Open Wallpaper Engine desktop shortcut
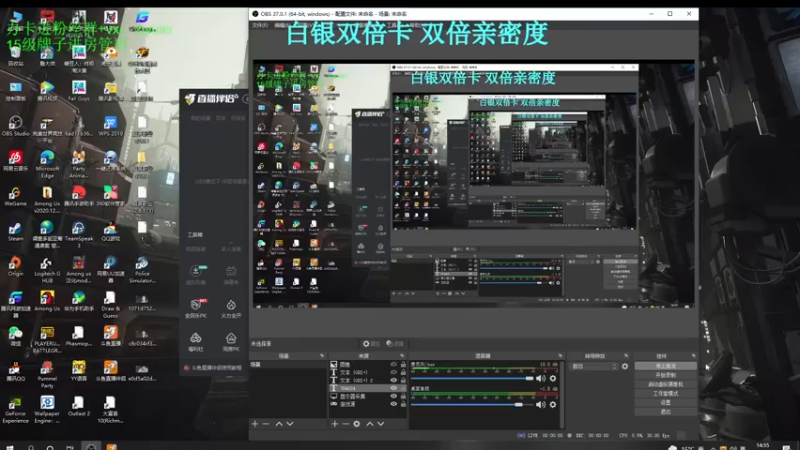This screenshot has height=450, width=800. click(47, 410)
